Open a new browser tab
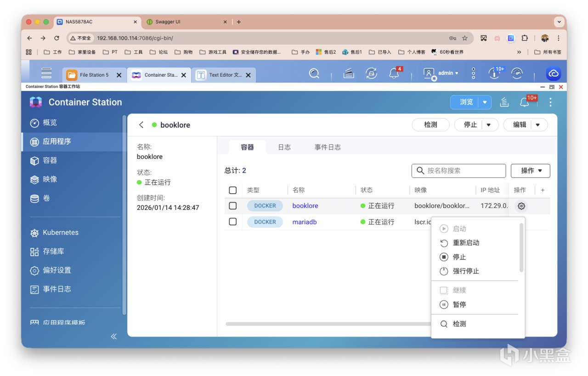 [x=239, y=22]
